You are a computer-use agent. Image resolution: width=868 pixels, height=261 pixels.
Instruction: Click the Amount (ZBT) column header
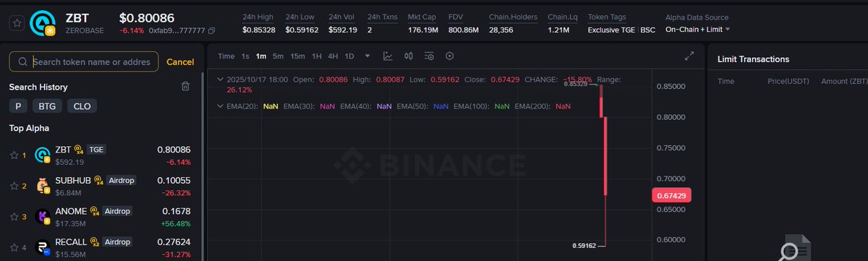point(844,82)
